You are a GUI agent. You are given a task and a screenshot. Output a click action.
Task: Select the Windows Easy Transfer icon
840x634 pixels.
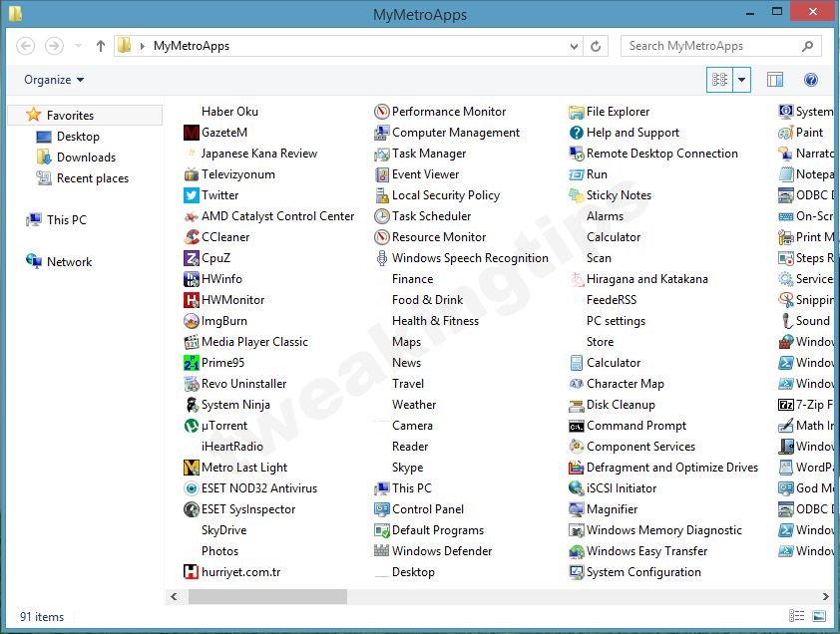(577, 551)
